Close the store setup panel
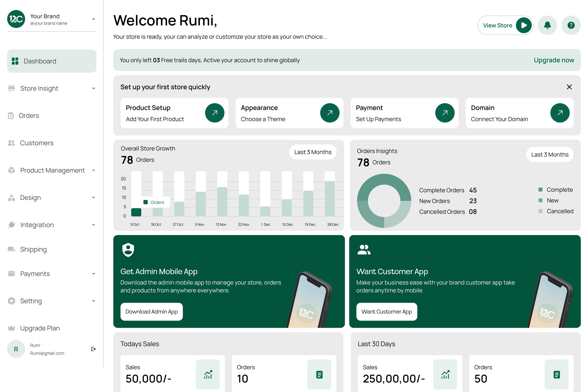 pyautogui.click(x=569, y=87)
